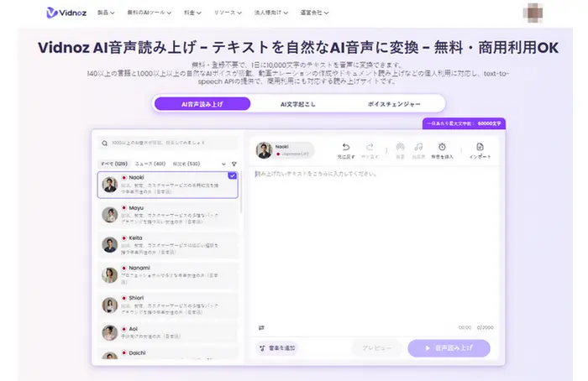Screen dimensions: 588x381
Task: Open the voice filter funnel icon
Action: pyautogui.click(x=234, y=164)
